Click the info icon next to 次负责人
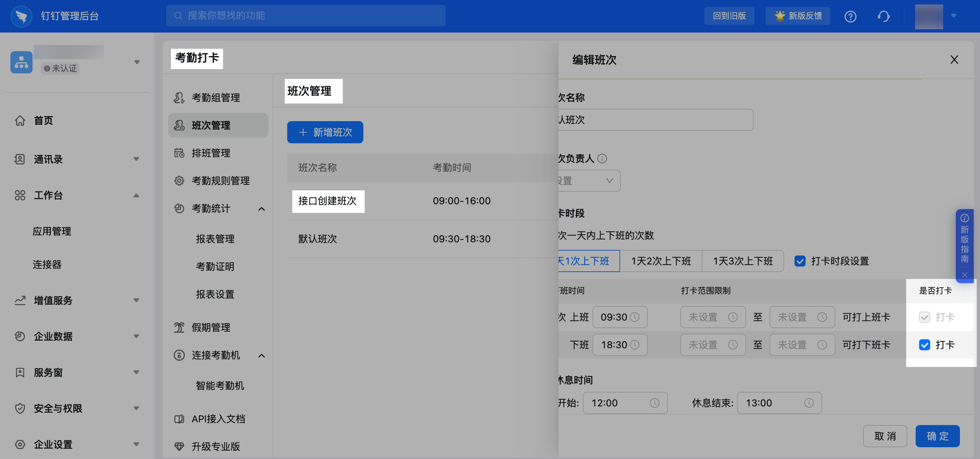The width and height of the screenshot is (980, 459). pos(602,158)
